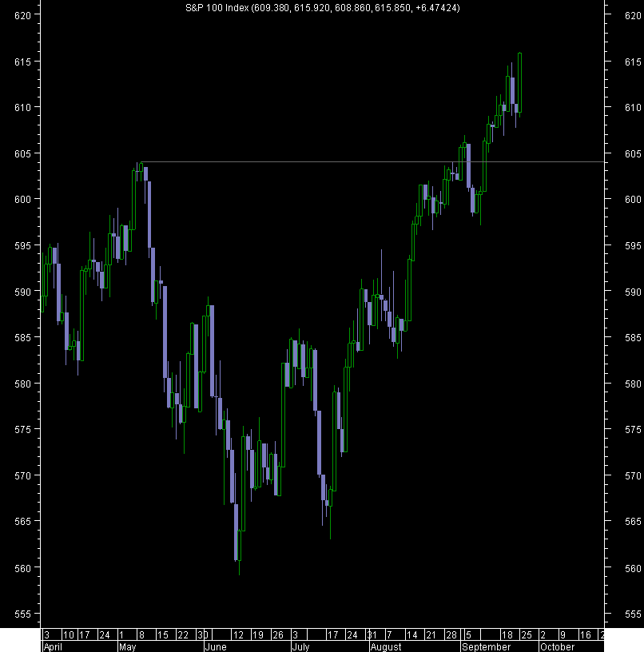
Task: Click the 555 label on right price axis
Action: [x=633, y=614]
